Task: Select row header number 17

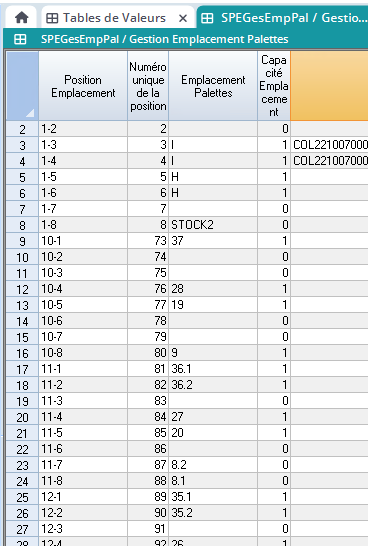Action: 22,369
